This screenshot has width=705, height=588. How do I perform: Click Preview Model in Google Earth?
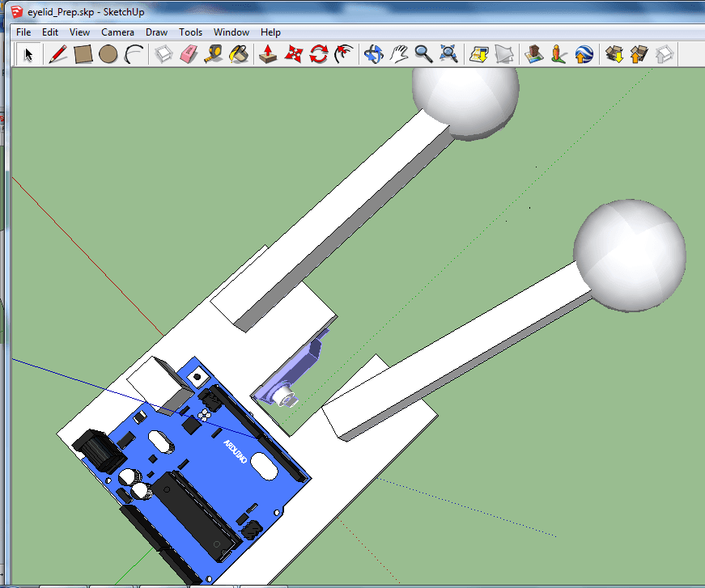(x=584, y=53)
